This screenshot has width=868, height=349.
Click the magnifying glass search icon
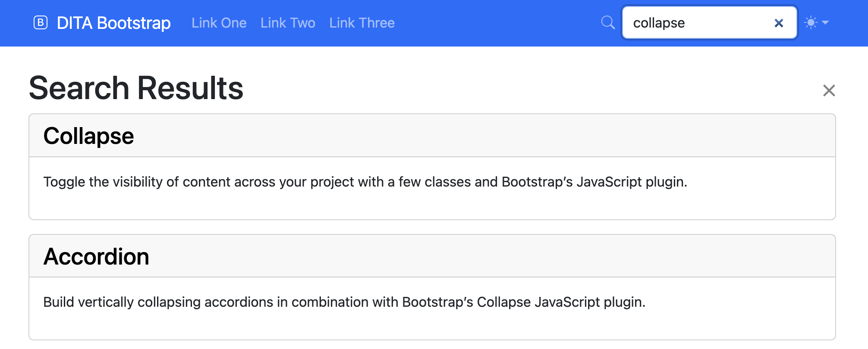click(608, 22)
